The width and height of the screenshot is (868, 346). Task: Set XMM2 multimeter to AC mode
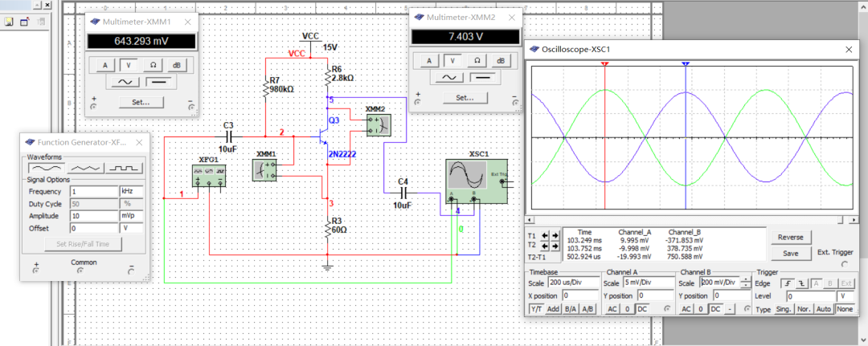pos(449,78)
